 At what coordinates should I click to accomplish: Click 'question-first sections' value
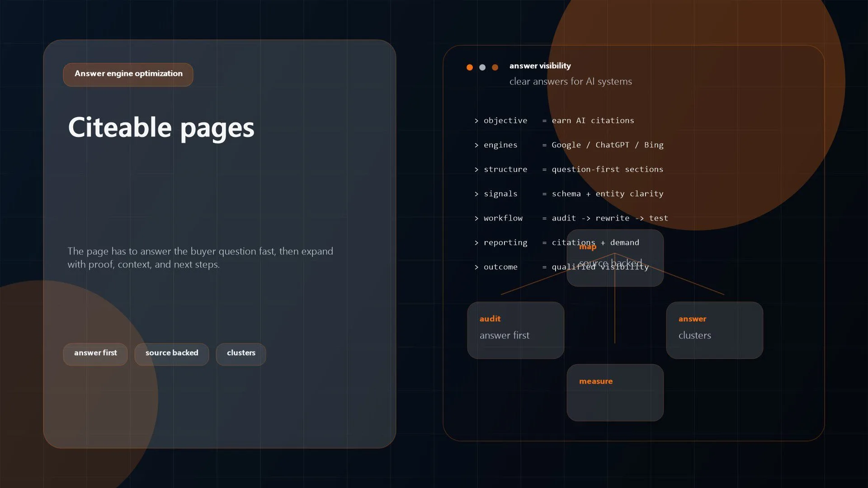click(608, 169)
